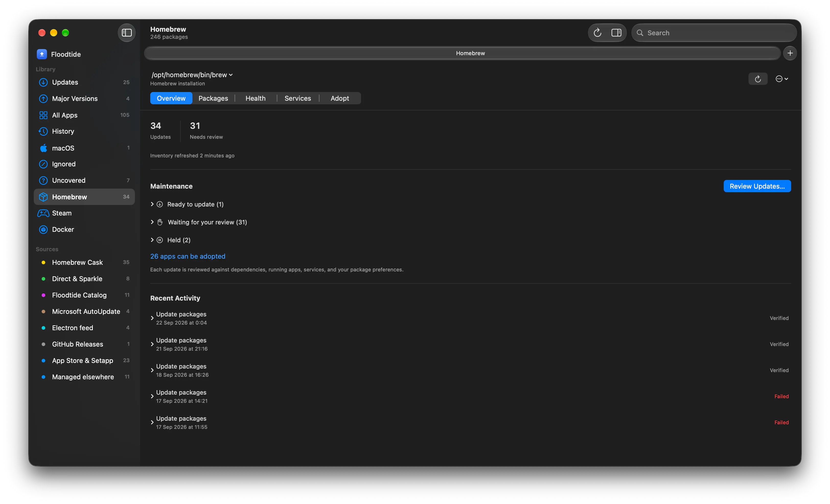Click the 34 Updates statistic

(160, 130)
